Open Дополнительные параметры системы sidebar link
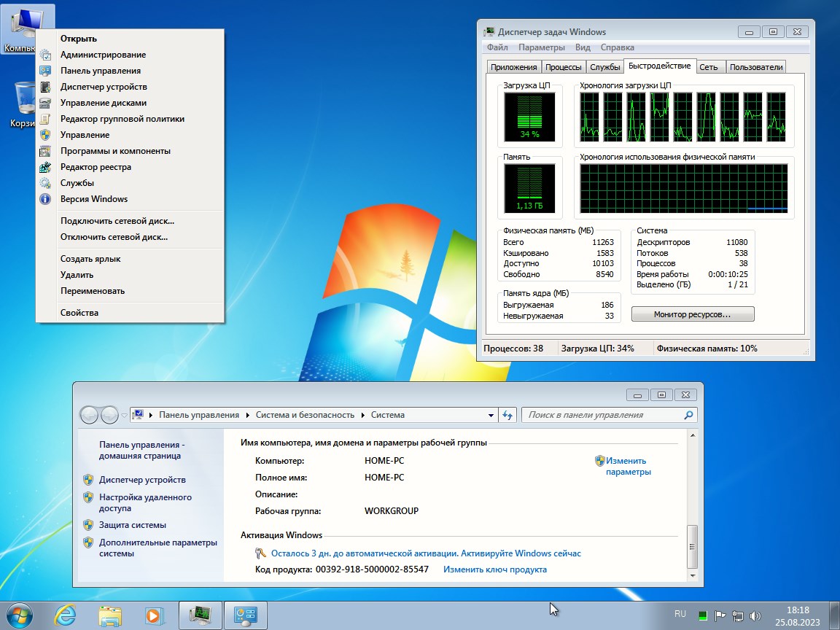 (x=158, y=548)
